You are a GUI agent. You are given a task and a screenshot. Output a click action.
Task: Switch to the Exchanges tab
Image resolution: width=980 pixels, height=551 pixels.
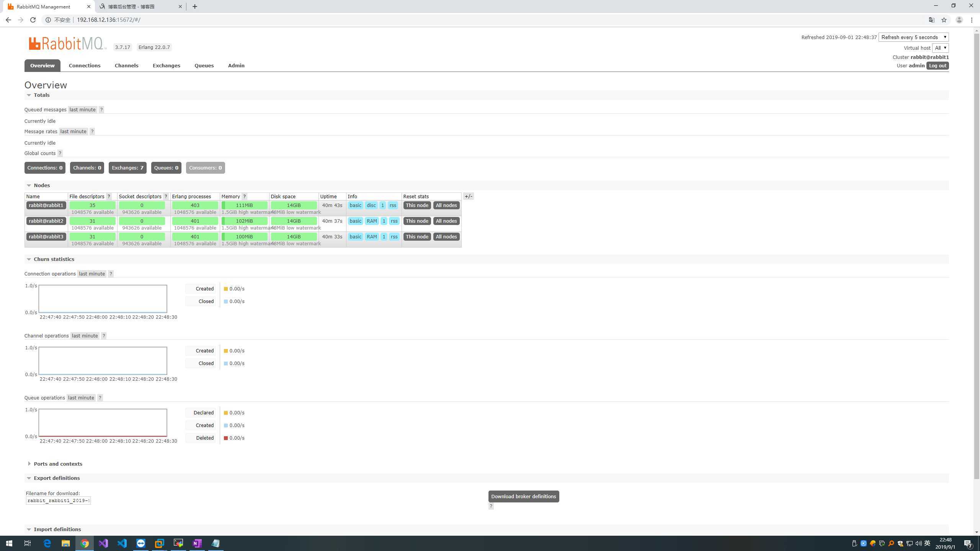[x=166, y=66]
